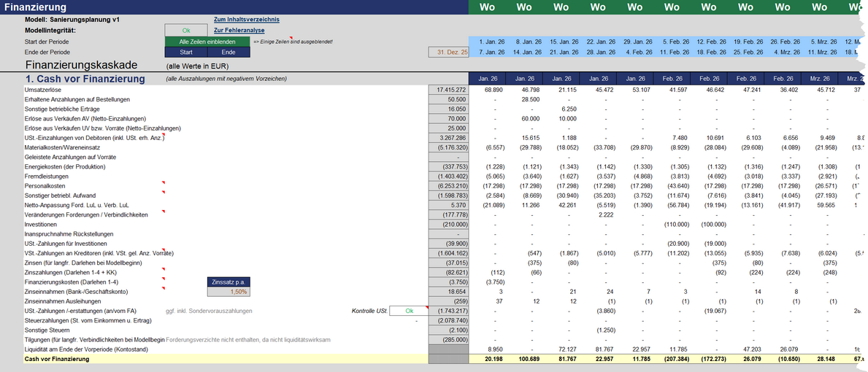The image size is (868, 372).
Task: Click the Alle Zeilen einblenden button
Action: 207,42
